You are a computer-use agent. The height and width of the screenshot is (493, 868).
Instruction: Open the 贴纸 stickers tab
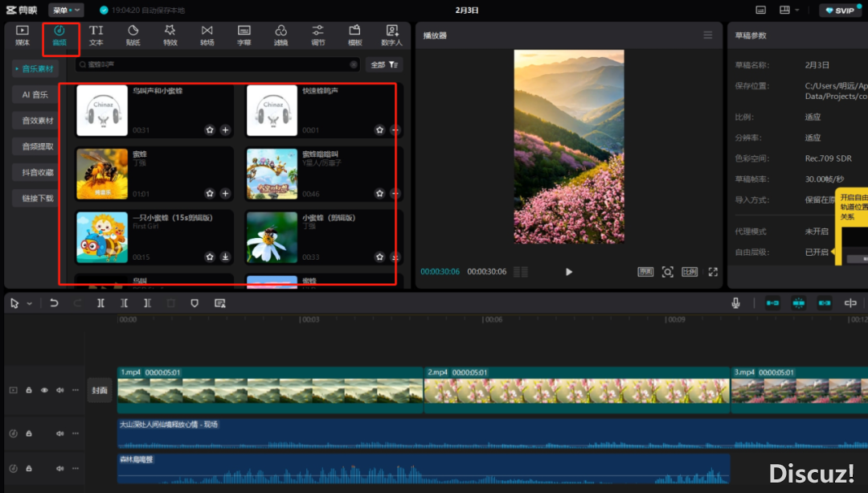click(133, 35)
